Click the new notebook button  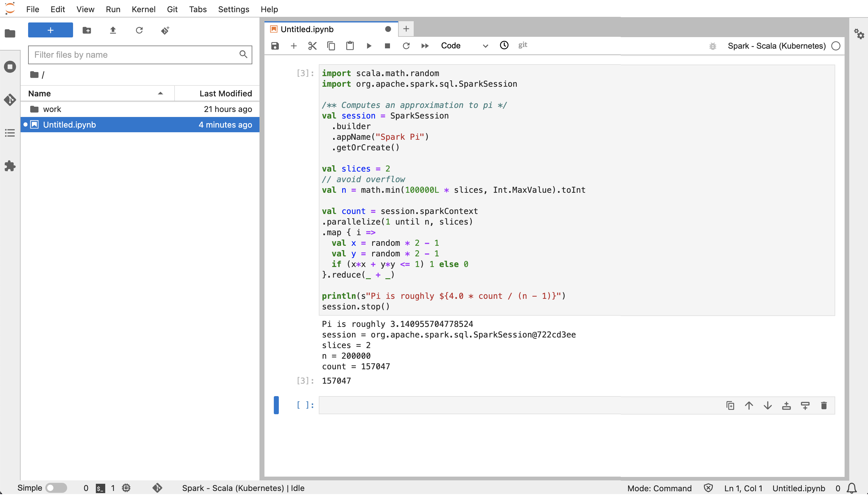pos(51,30)
